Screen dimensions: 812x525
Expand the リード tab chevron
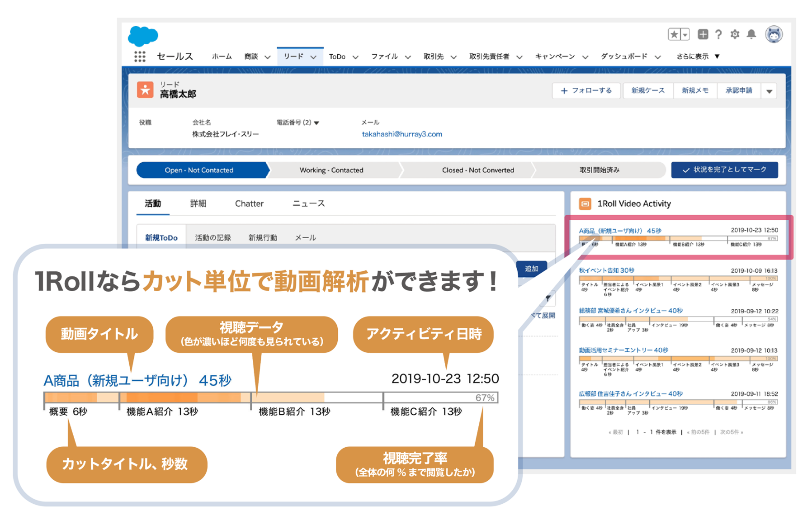pyautogui.click(x=313, y=57)
